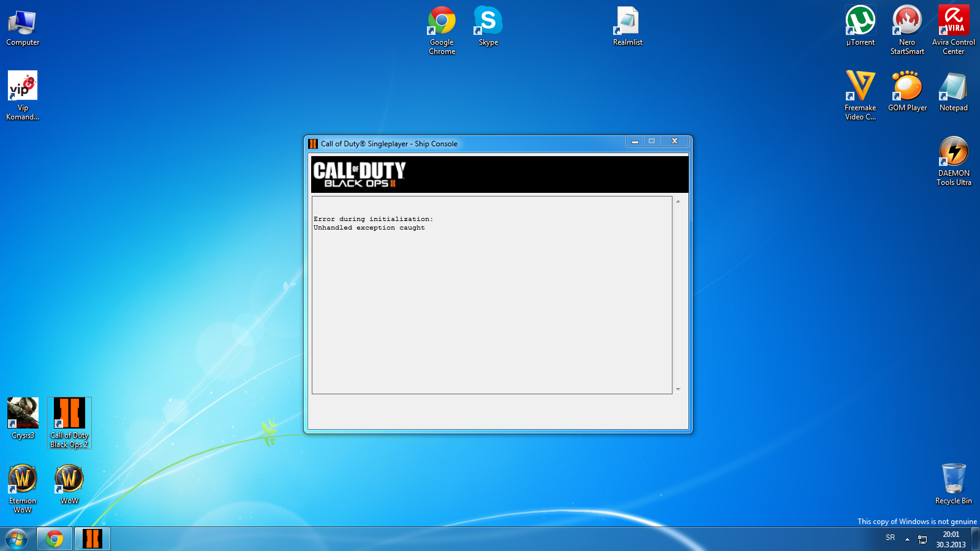Click the SR language indicator
Viewport: 980px width, 551px height.
pos(890,538)
